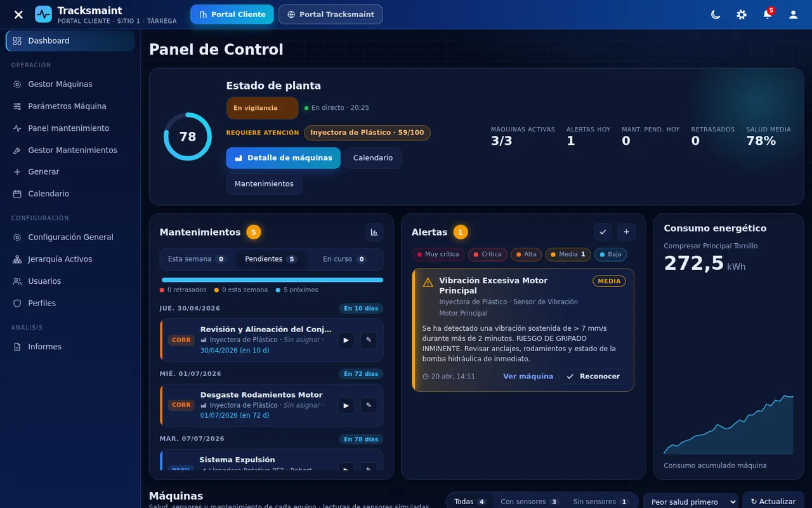This screenshot has height=508, width=812.
Task: Go to Parámetros Máquina
Action: (70, 106)
